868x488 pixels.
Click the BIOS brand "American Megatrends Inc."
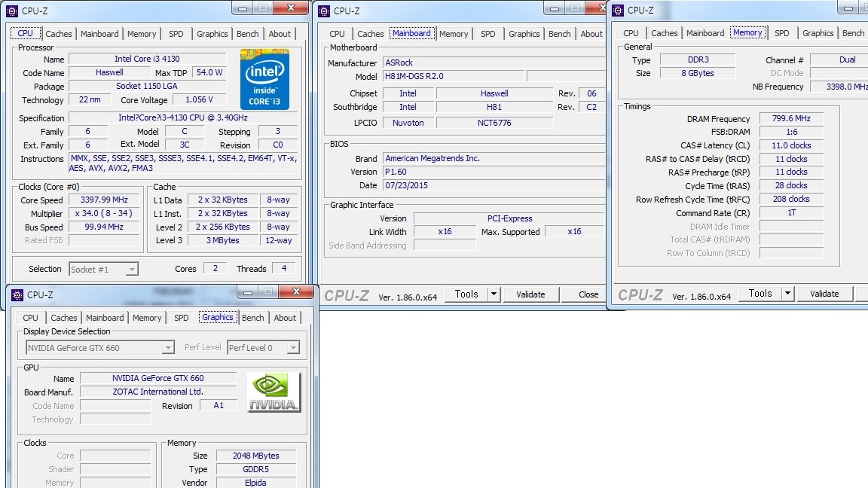click(x=494, y=158)
